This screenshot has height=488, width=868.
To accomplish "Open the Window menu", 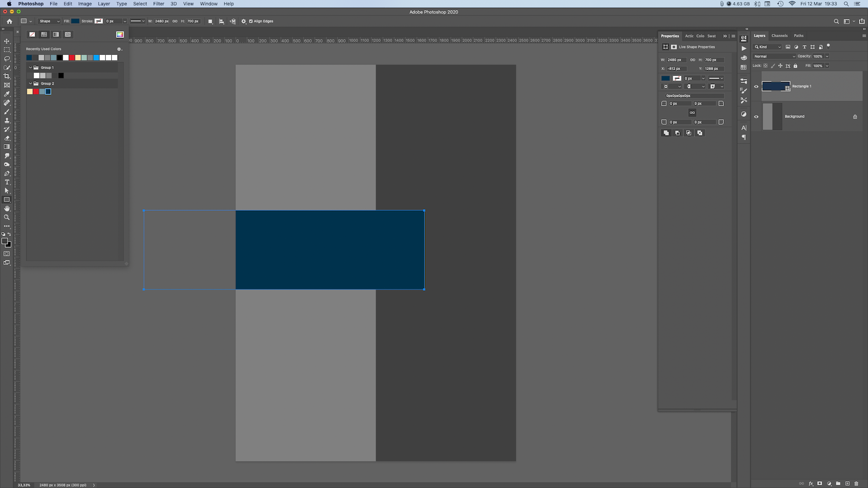I will coord(209,4).
